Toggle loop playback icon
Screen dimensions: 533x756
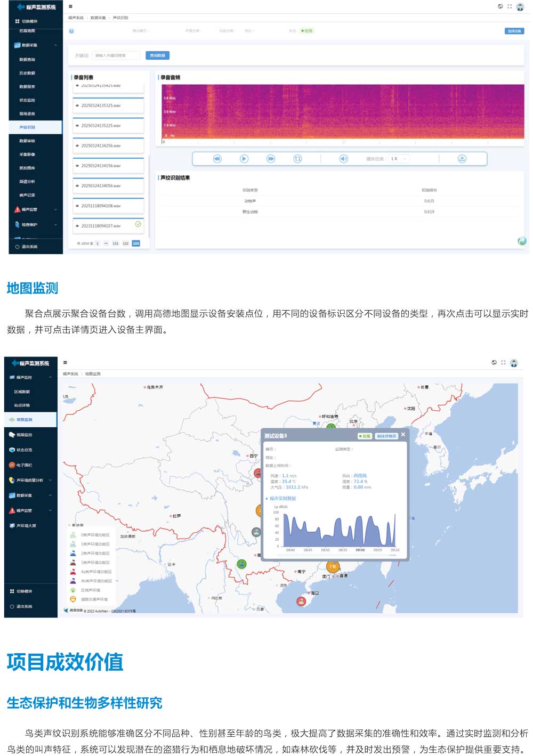click(x=297, y=159)
